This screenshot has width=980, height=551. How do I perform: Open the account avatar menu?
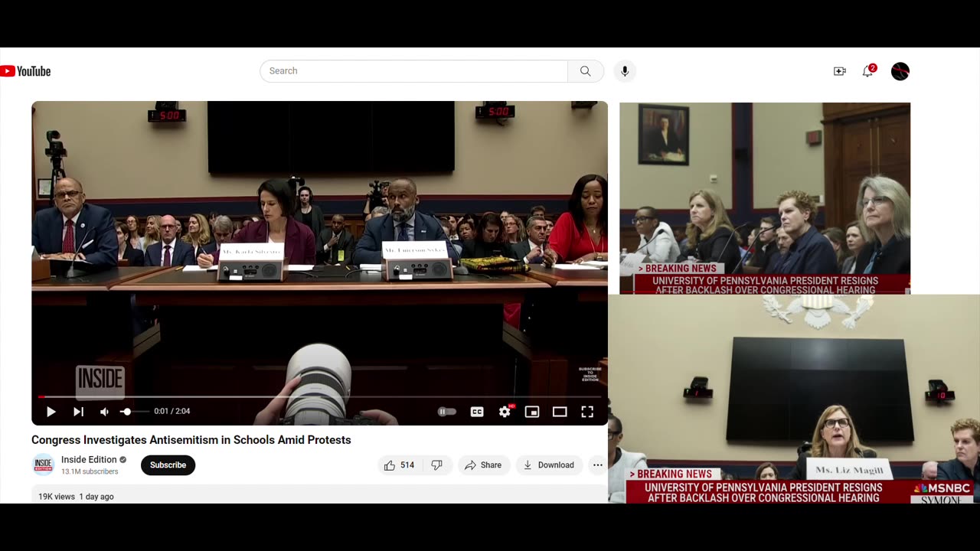[900, 71]
